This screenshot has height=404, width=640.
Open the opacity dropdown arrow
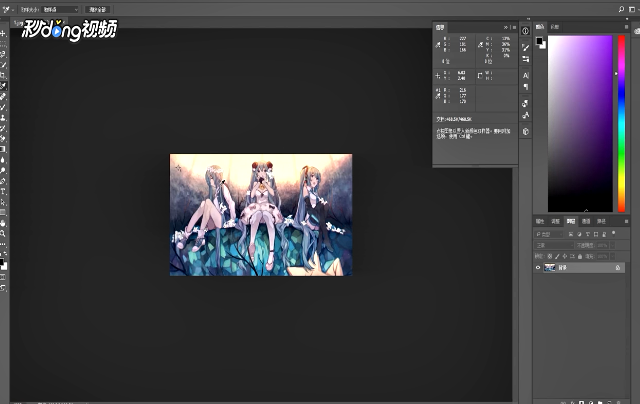point(612,245)
